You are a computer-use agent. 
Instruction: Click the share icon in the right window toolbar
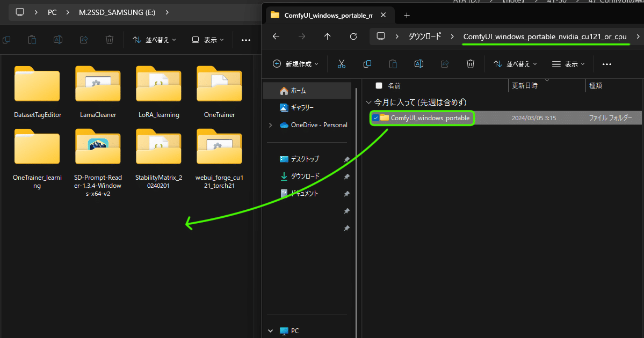(445, 64)
